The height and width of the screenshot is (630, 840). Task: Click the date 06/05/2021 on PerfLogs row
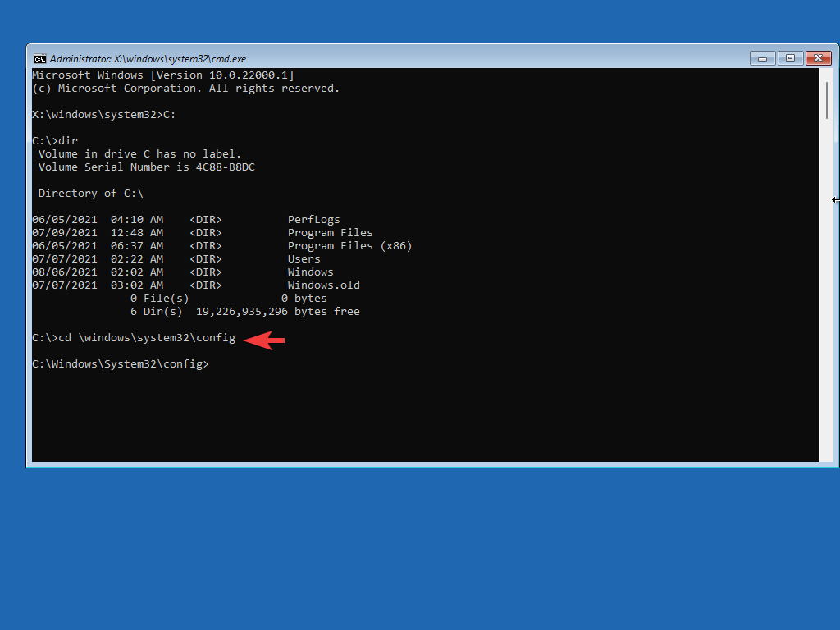[65, 220]
